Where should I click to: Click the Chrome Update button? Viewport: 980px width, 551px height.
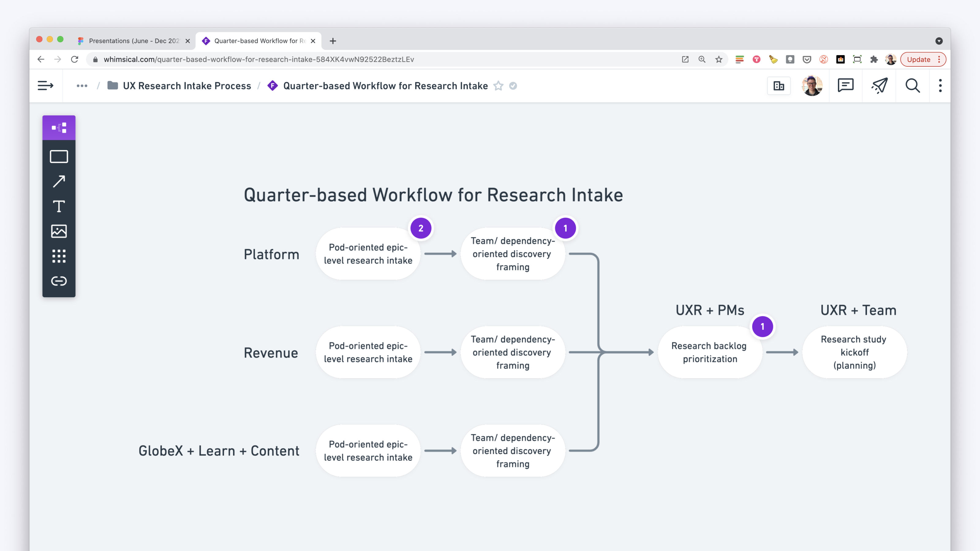918,59
